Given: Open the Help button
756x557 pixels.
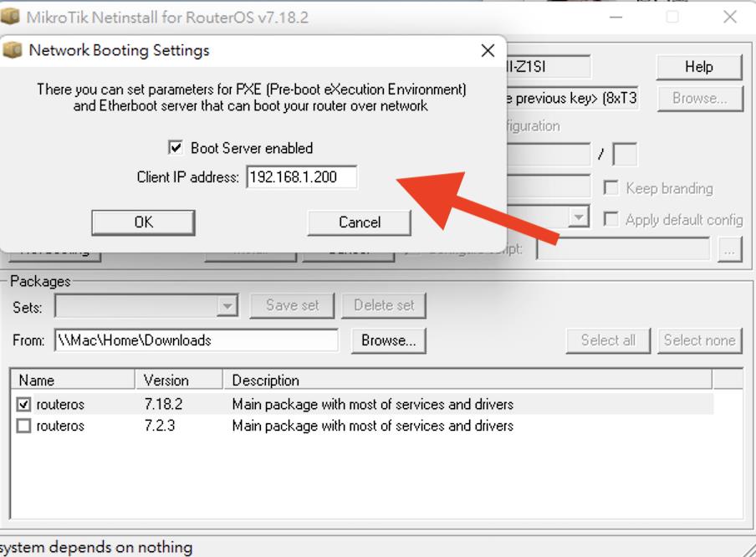Looking at the screenshot, I should tap(698, 67).
